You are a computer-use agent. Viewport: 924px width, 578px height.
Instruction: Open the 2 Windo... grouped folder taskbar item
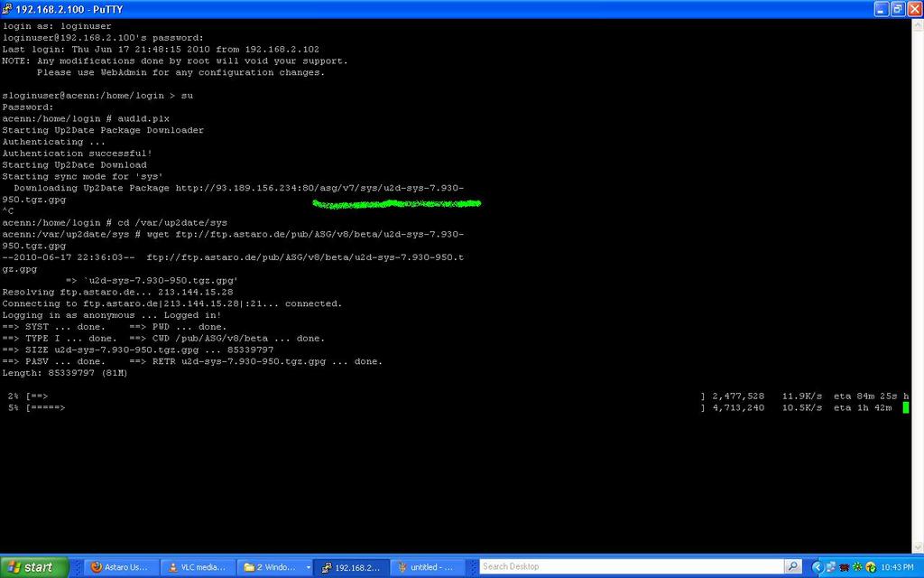[x=275, y=567]
